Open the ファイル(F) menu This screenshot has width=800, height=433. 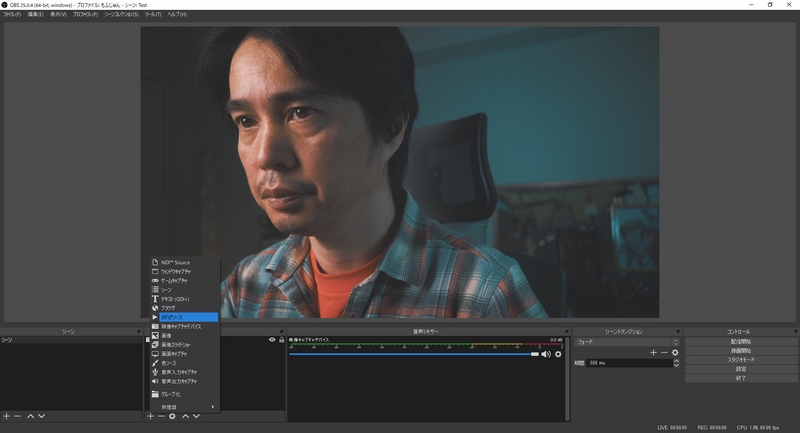click(13, 15)
